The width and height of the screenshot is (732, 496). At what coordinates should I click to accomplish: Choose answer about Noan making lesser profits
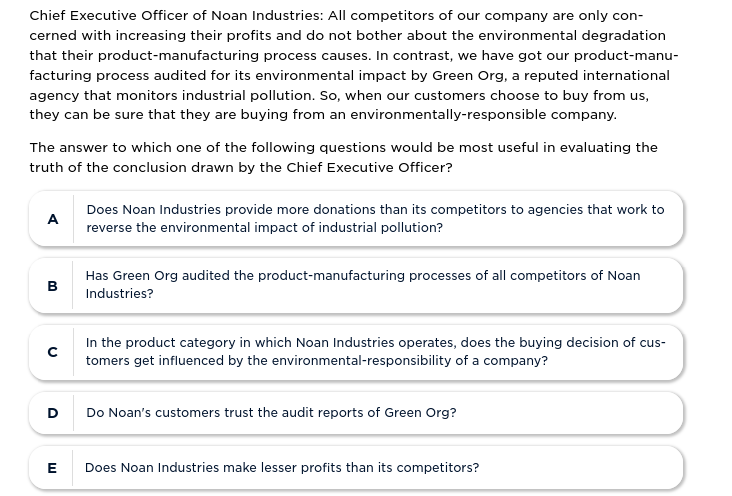[282, 468]
